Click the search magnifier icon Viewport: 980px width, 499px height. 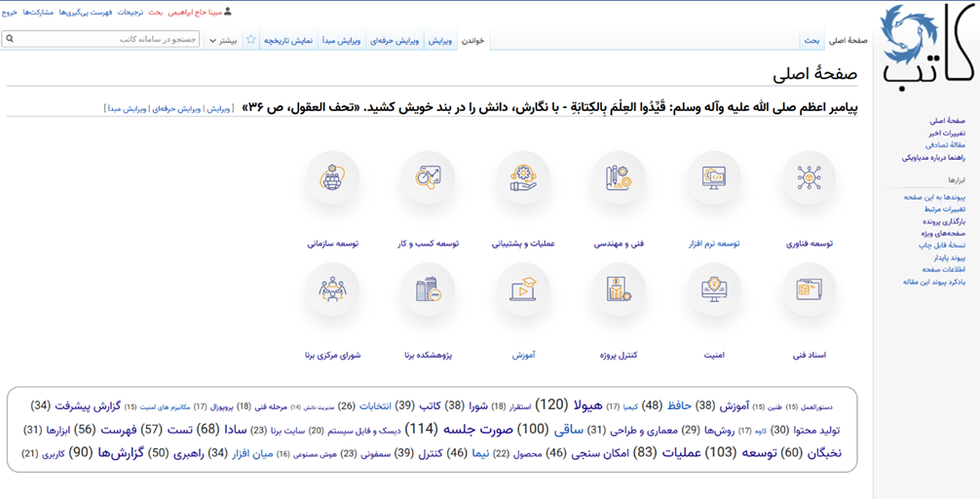click(10, 39)
